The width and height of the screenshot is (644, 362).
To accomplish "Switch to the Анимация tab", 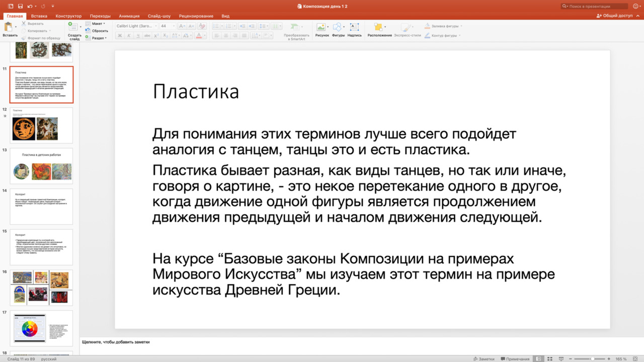I will (129, 16).
